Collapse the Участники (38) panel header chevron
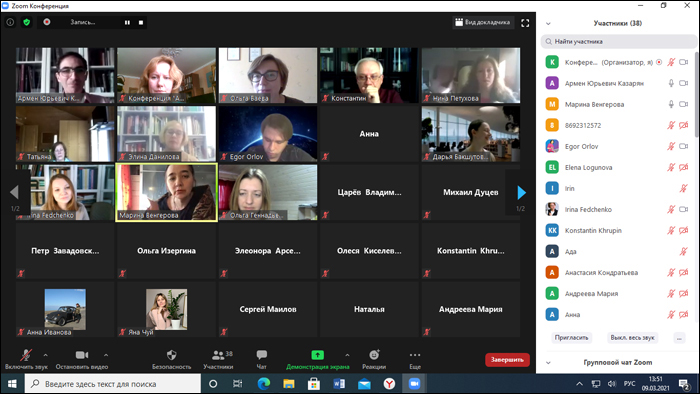The image size is (700, 394). tap(548, 24)
